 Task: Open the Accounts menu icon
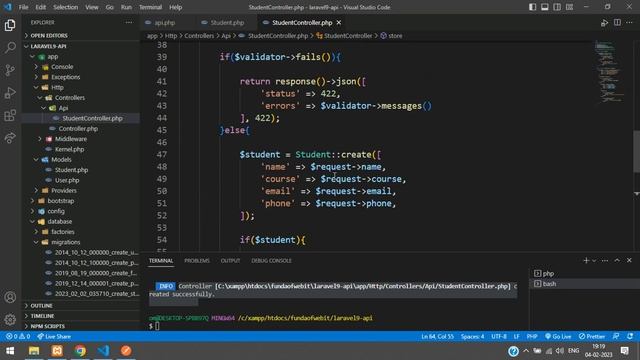click(10, 297)
